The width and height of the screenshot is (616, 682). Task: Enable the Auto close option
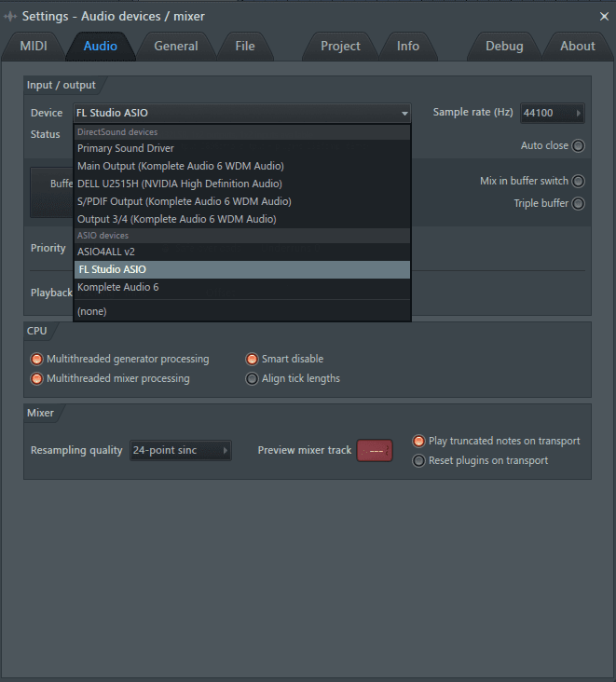[578, 145]
